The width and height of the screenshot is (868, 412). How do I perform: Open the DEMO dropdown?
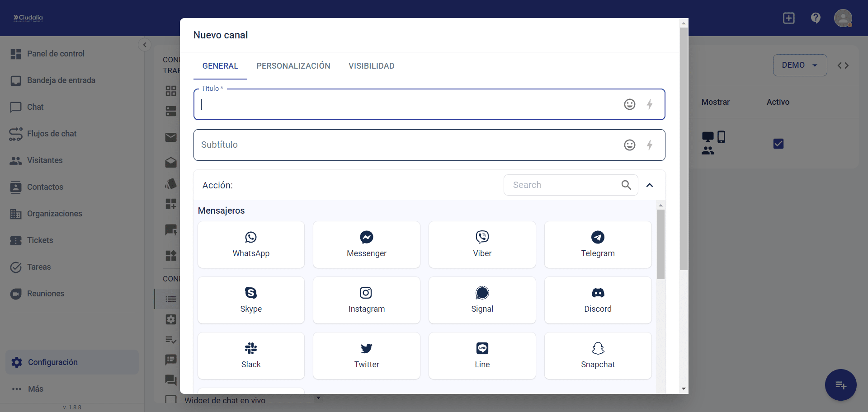(799, 65)
